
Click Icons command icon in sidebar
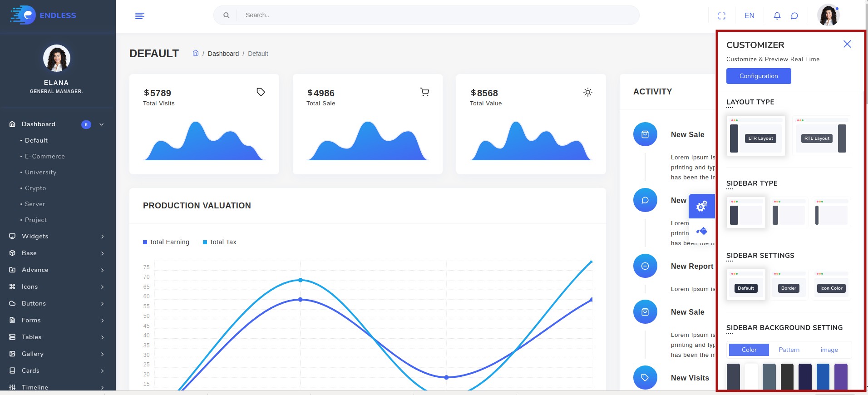pos(12,286)
